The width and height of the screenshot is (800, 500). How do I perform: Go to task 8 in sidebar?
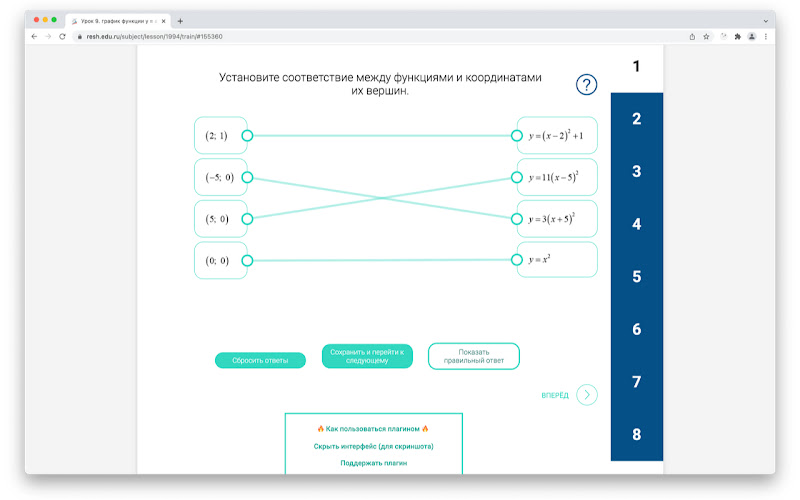pos(637,434)
